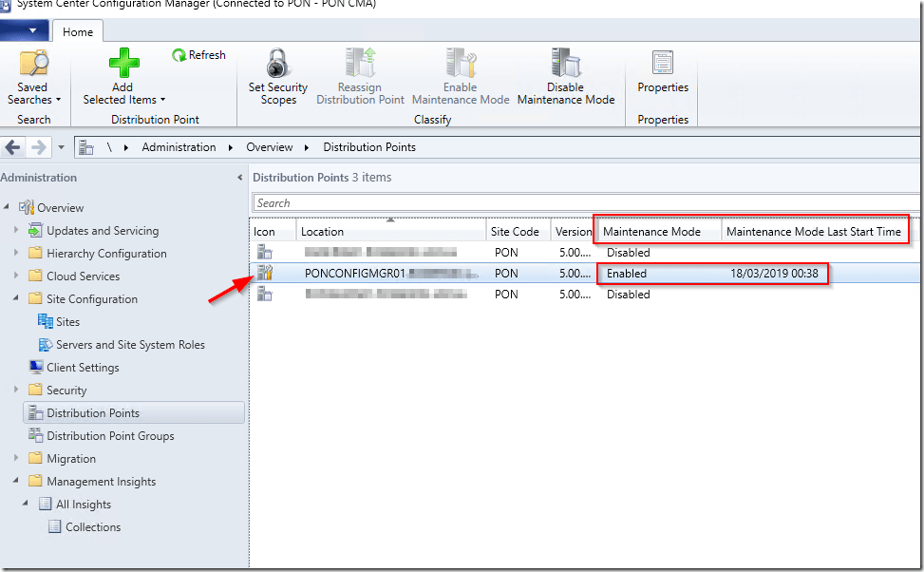Expand the Hierarchy Configuration folder
Screen dimensions: 924x572
point(16,254)
